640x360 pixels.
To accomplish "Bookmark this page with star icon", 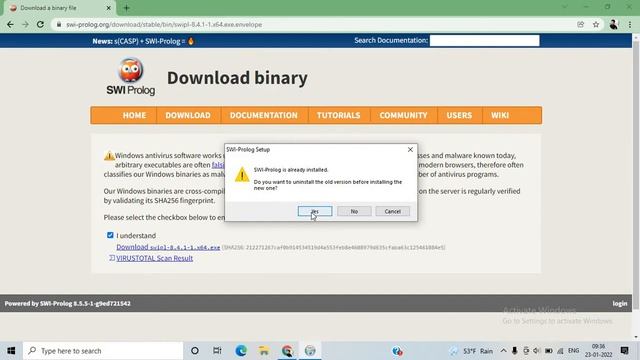I will click(x=596, y=24).
